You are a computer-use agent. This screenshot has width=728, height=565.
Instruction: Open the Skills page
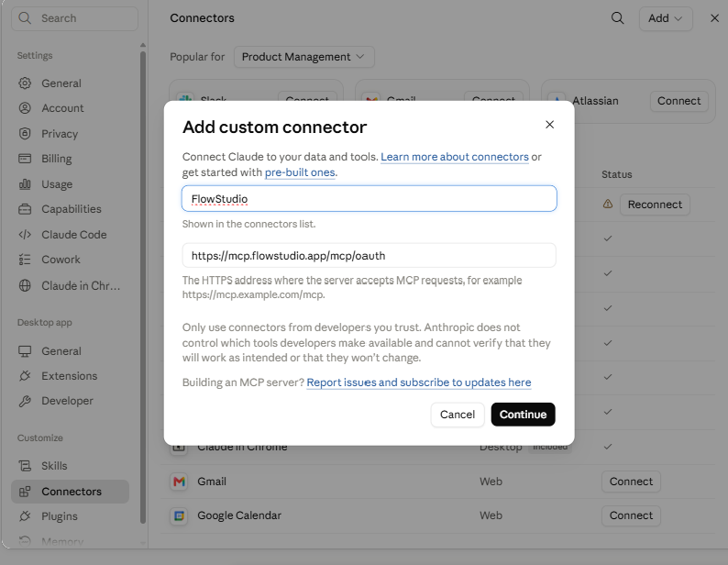[x=70, y=466]
